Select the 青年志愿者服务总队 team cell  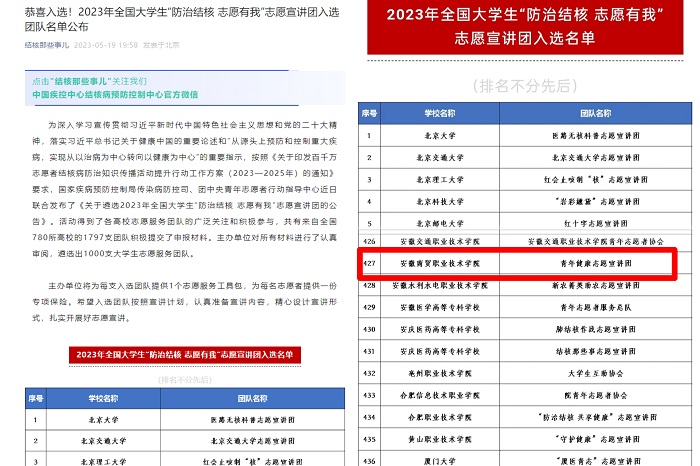coord(596,307)
